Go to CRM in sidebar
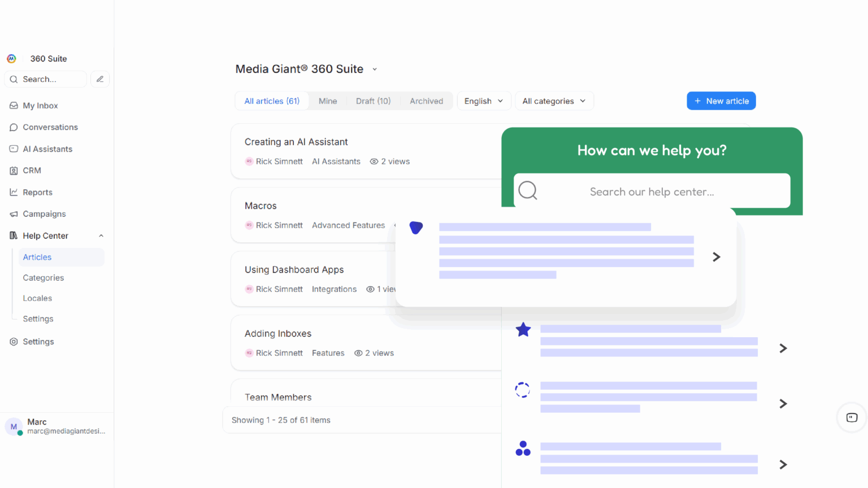Image resolution: width=868 pixels, height=488 pixels. click(x=32, y=171)
